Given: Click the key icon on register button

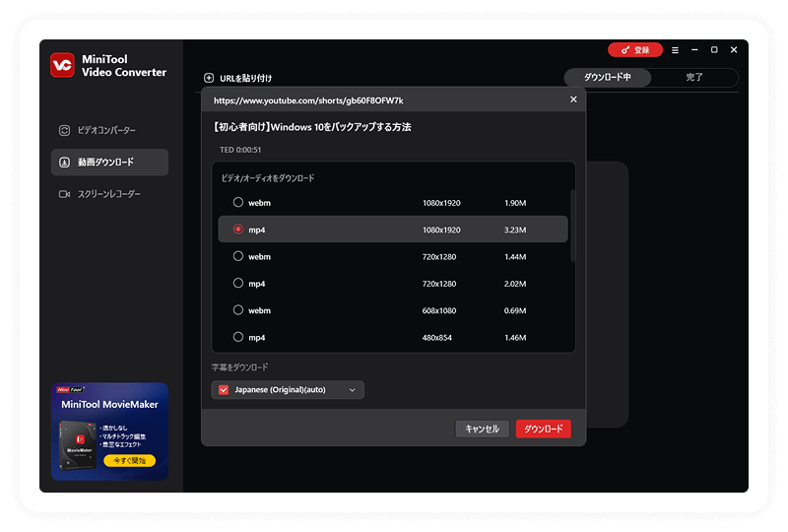Looking at the screenshot, I should click(625, 50).
